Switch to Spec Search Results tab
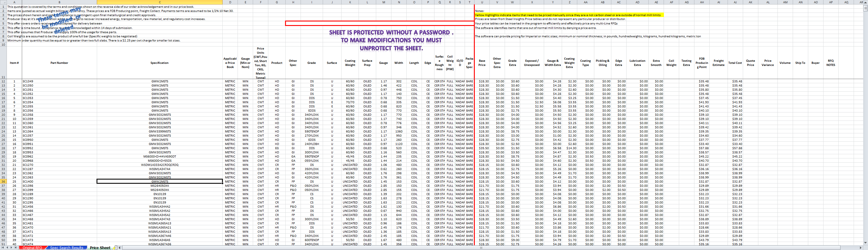This screenshot has height=250, width=868. [x=67, y=248]
